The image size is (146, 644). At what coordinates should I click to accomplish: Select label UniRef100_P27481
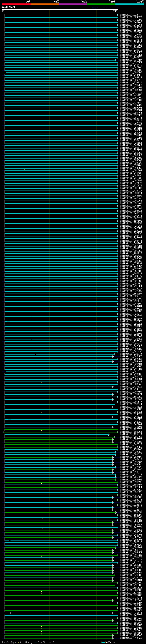[131, 123]
